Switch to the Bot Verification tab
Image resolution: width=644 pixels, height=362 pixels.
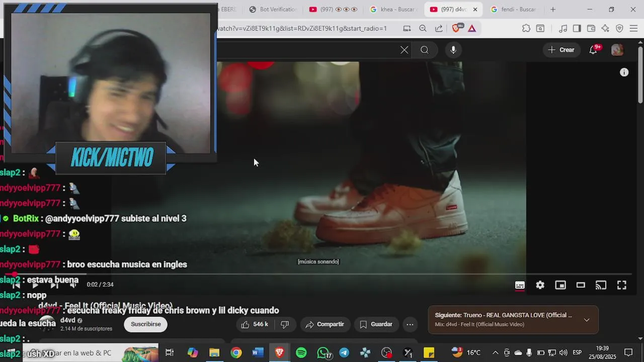(273, 10)
